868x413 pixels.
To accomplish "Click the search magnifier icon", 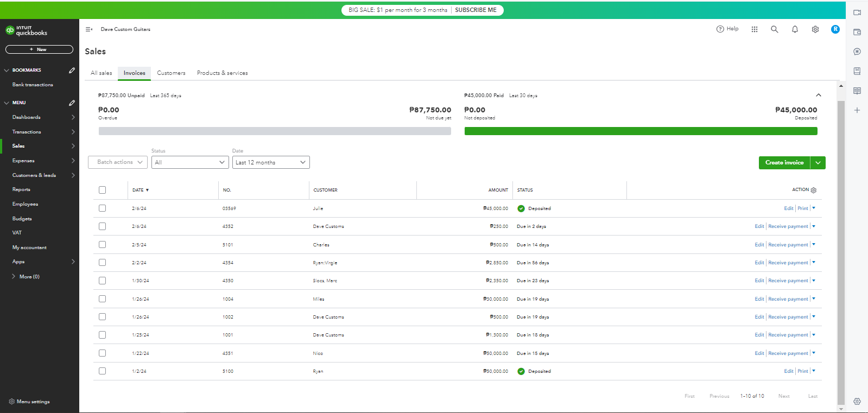I will 775,29.
